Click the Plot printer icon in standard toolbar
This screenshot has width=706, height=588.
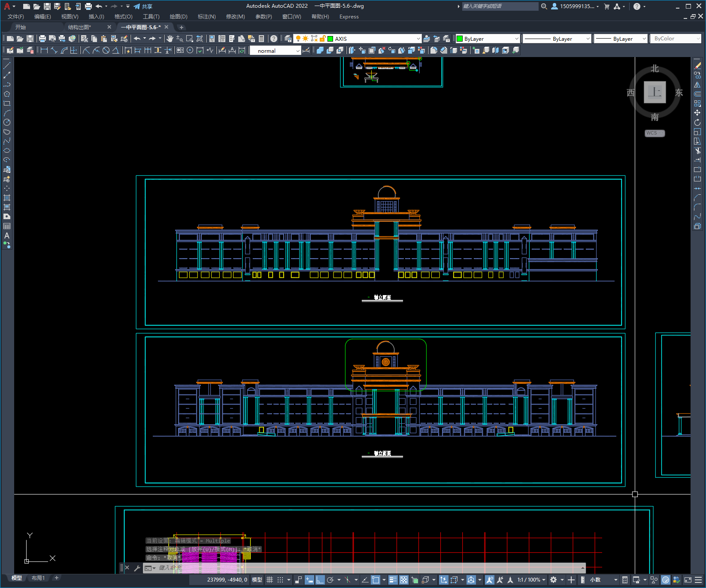pos(42,39)
